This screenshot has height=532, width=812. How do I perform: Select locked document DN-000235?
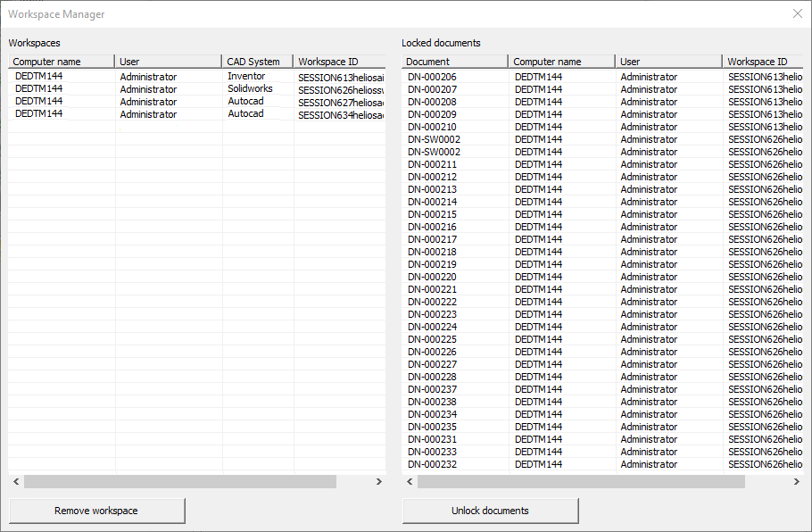point(603,427)
